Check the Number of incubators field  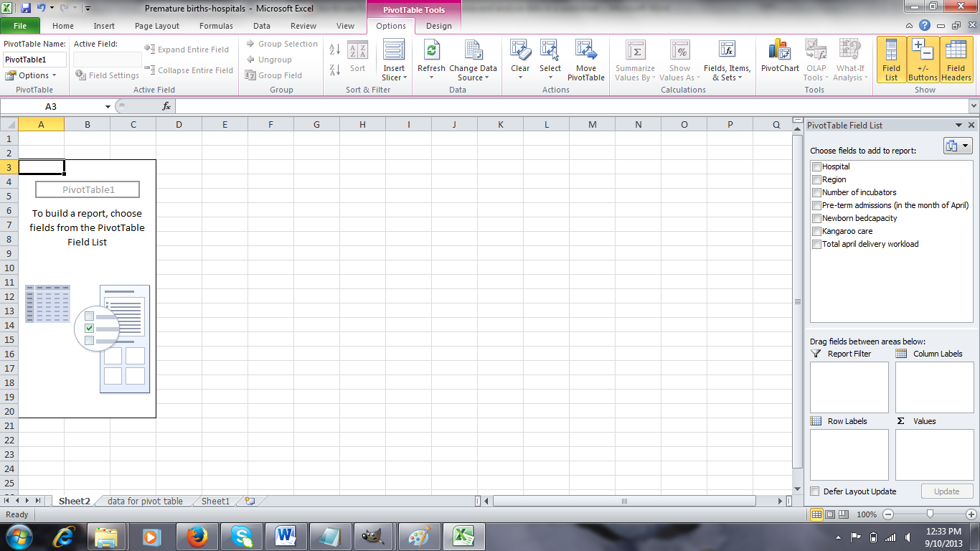pyautogui.click(x=816, y=192)
